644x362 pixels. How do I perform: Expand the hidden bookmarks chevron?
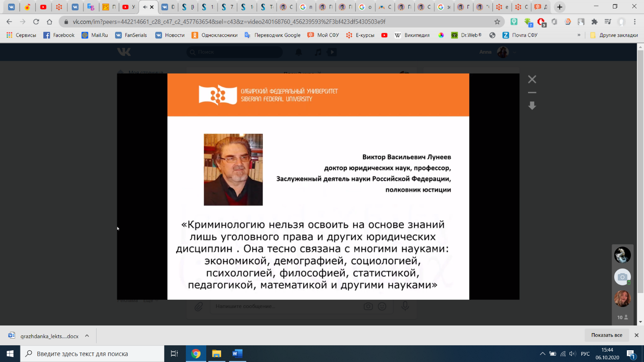point(579,35)
